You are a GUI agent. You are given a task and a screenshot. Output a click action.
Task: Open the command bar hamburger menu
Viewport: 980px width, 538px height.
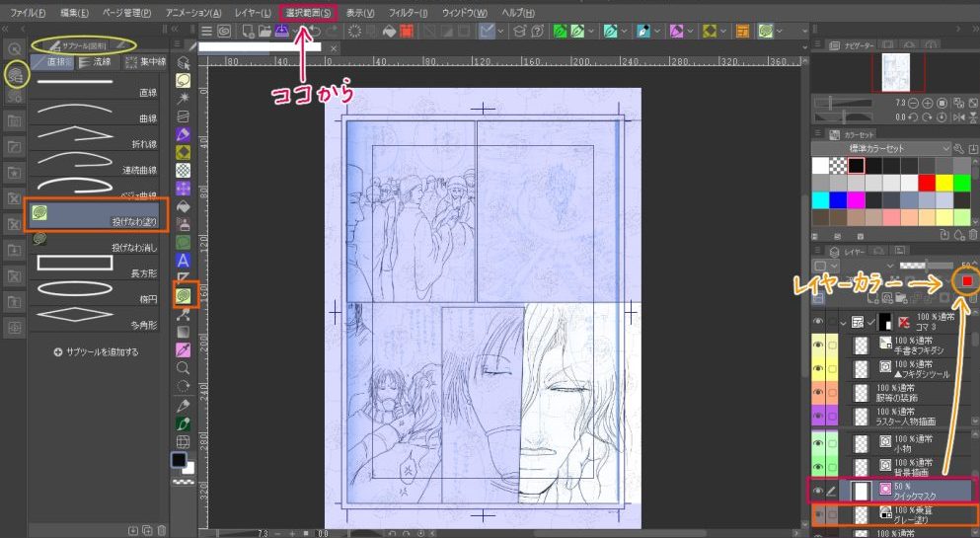206,31
